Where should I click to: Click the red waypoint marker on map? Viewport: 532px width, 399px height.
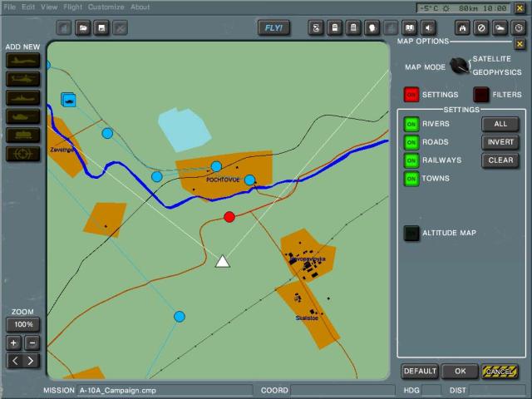229,217
